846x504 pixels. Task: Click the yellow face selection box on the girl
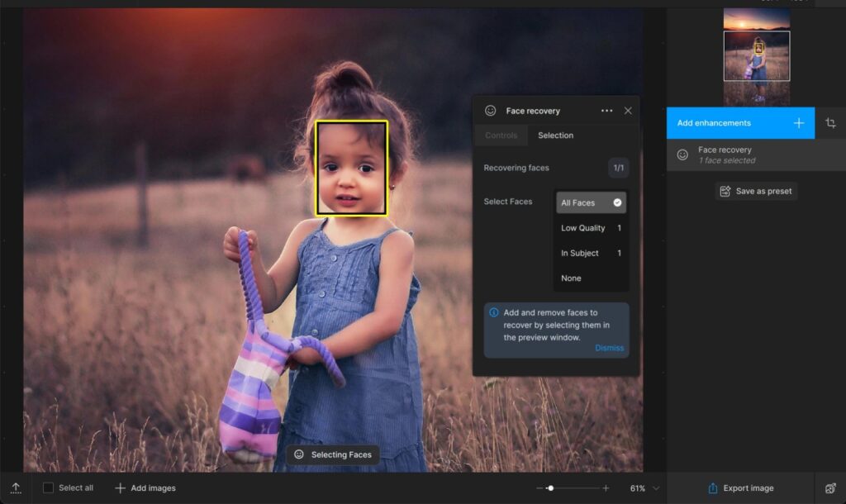[352, 169]
